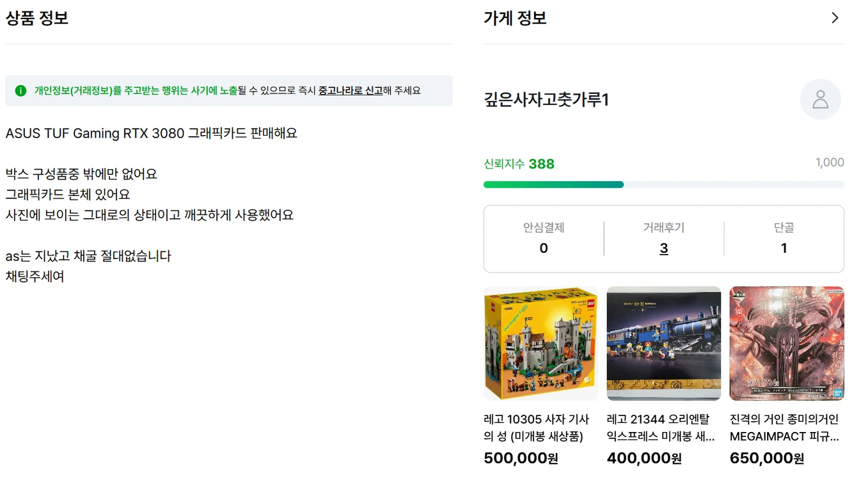Select the 레고 10305 사자 기사의 성 title
Viewport: 868px width, 480px height.
pyautogui.click(x=537, y=428)
